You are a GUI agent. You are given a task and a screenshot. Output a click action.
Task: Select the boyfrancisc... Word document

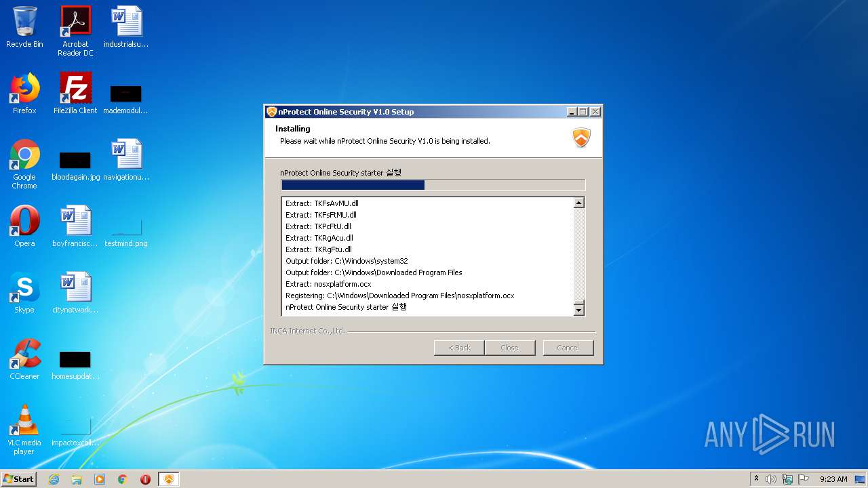pos(75,226)
